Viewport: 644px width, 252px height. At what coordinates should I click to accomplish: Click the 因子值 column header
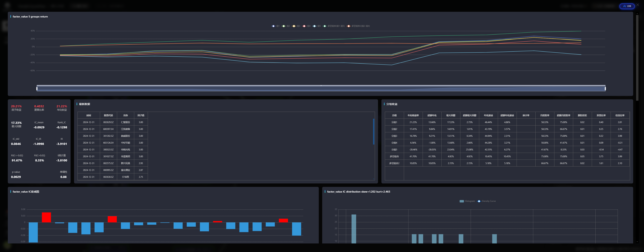pos(141,115)
